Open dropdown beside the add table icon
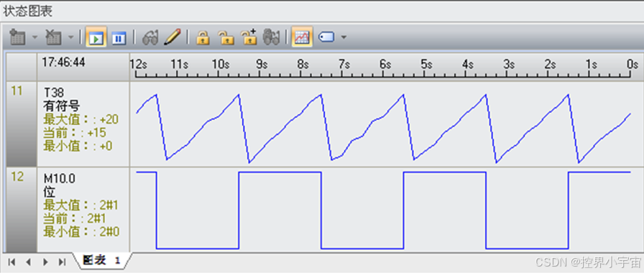 34,37
